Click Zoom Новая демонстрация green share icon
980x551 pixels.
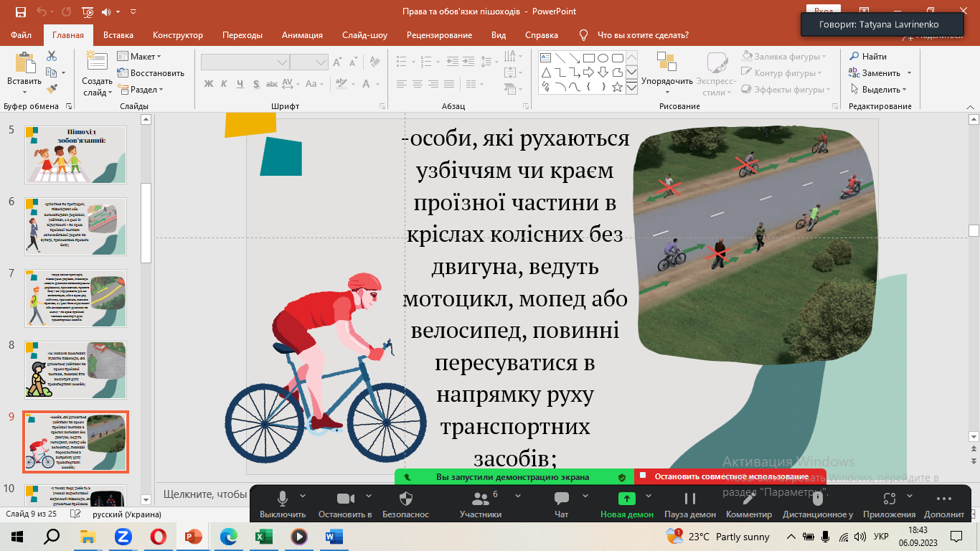(x=627, y=499)
